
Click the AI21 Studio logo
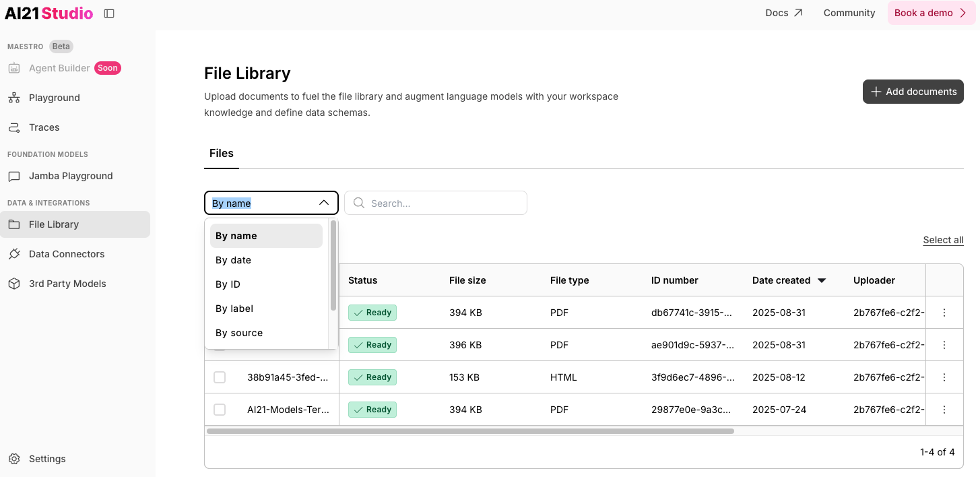48,13
